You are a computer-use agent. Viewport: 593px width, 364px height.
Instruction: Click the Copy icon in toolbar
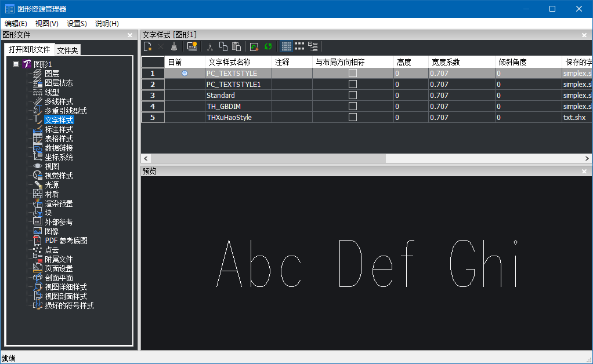[x=223, y=47]
